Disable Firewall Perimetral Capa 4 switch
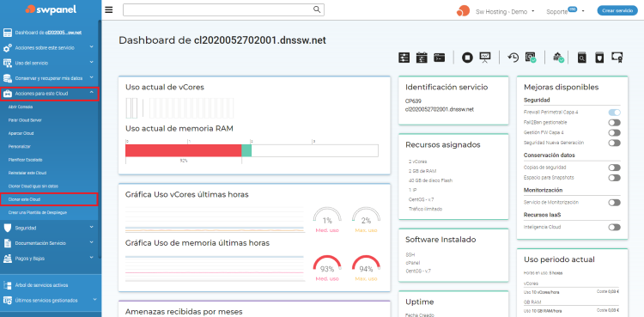 click(615, 113)
